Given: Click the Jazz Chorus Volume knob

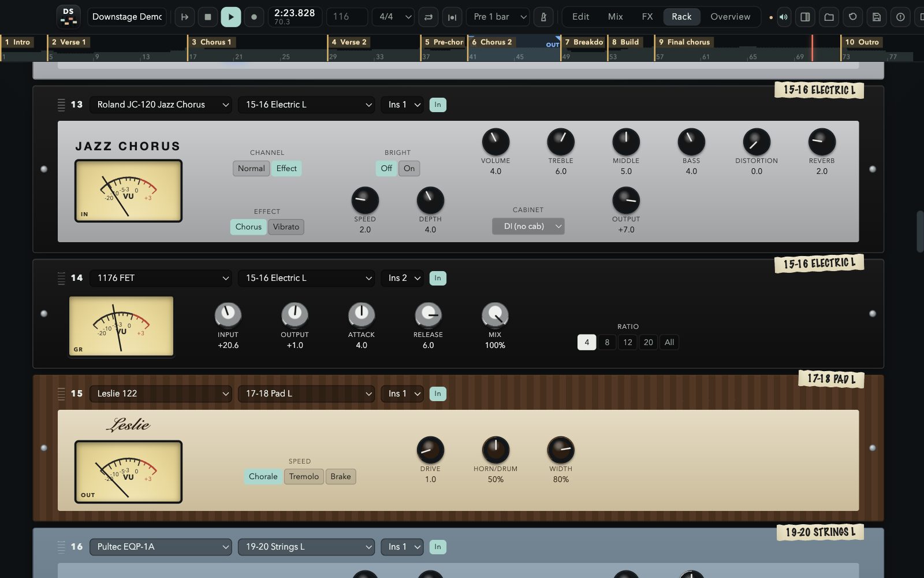Looking at the screenshot, I should pyautogui.click(x=495, y=142).
